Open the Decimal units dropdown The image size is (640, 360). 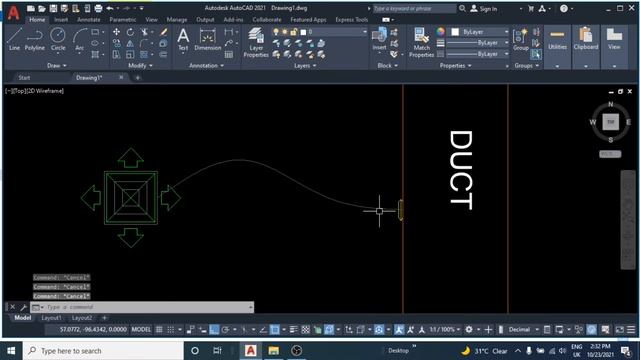click(x=522, y=329)
